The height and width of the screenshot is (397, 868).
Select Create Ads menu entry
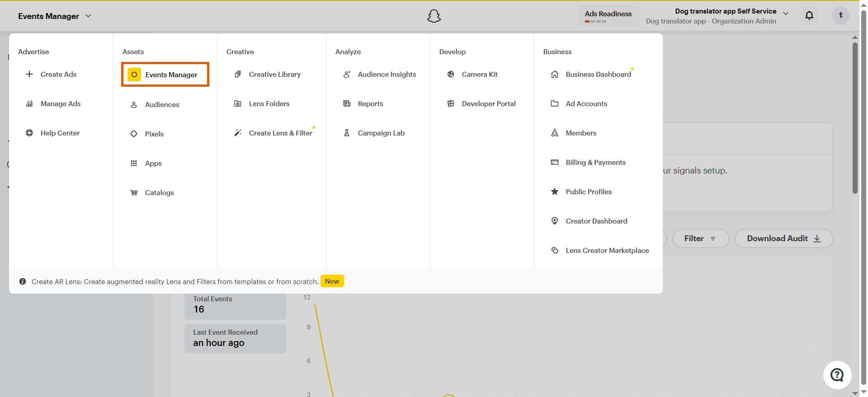point(58,74)
